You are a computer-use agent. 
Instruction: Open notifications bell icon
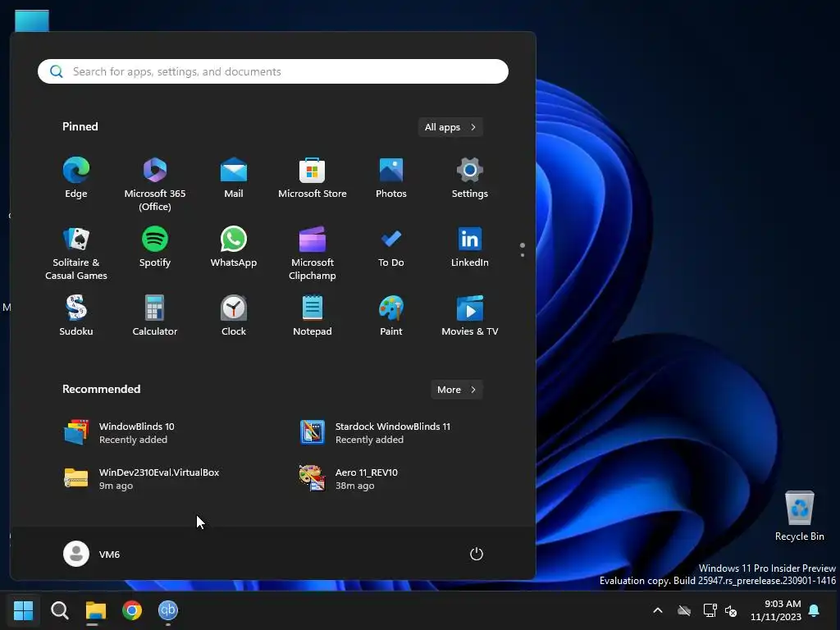(814, 610)
